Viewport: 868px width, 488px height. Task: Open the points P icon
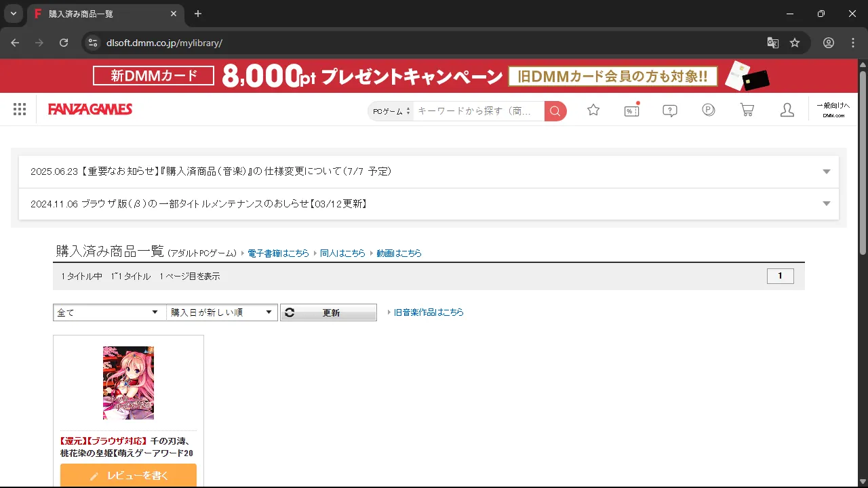tap(709, 110)
